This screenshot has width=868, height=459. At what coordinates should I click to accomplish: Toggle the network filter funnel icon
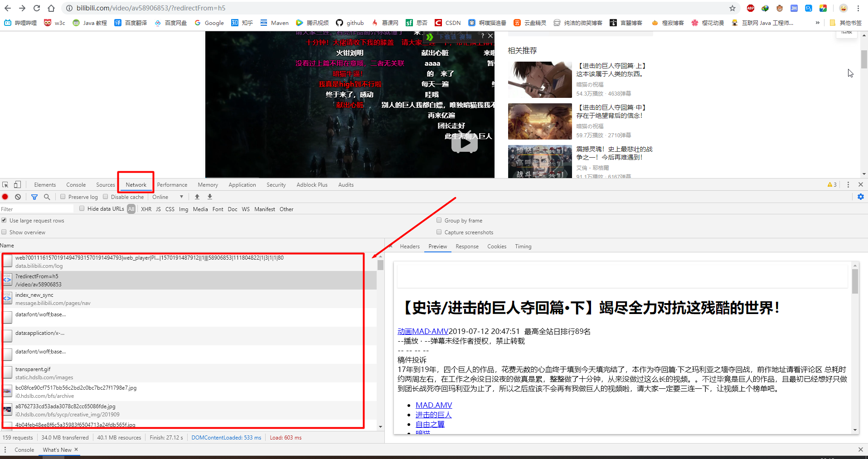coord(34,197)
